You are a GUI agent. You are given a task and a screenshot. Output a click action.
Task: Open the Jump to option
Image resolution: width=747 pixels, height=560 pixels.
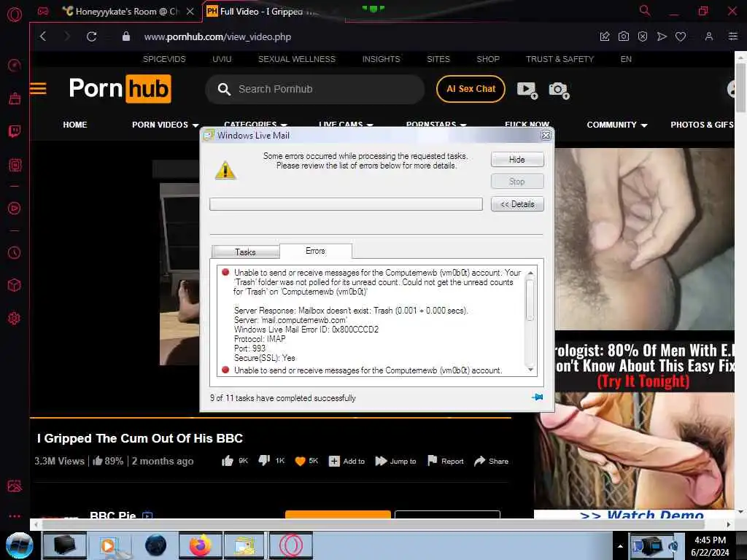[x=395, y=461]
